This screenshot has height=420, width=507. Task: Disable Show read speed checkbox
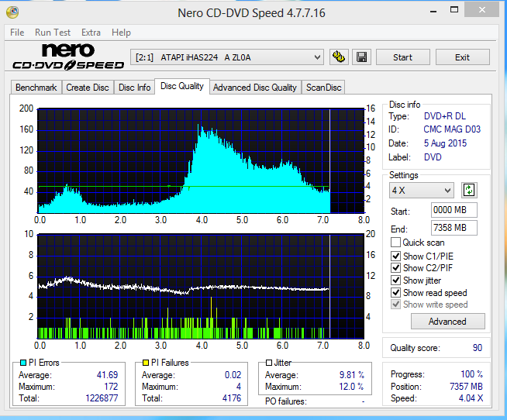point(395,292)
